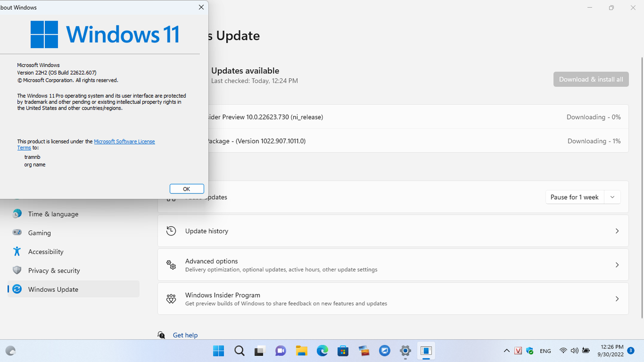
Task: Select Windows Update in sidebar
Action: 73,289
